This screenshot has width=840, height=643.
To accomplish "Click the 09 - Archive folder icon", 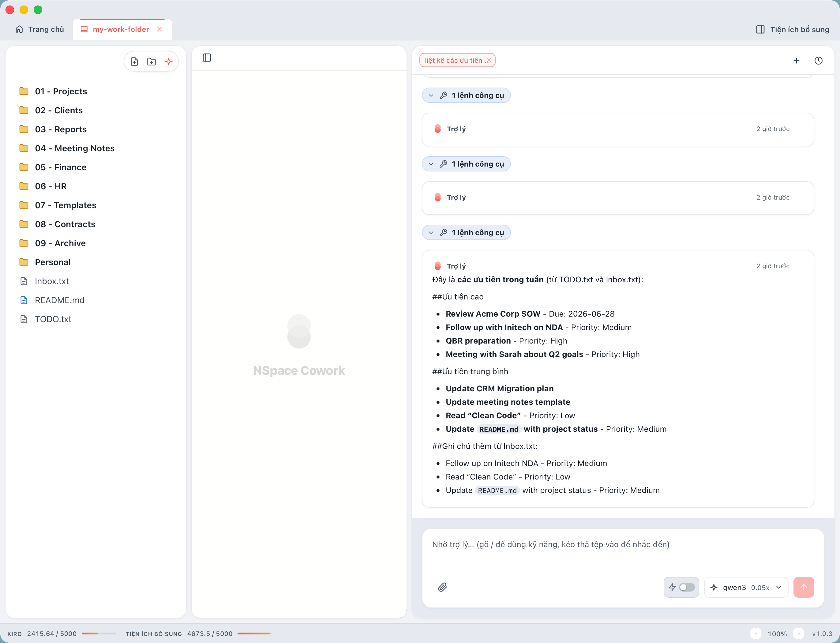I will coord(24,243).
